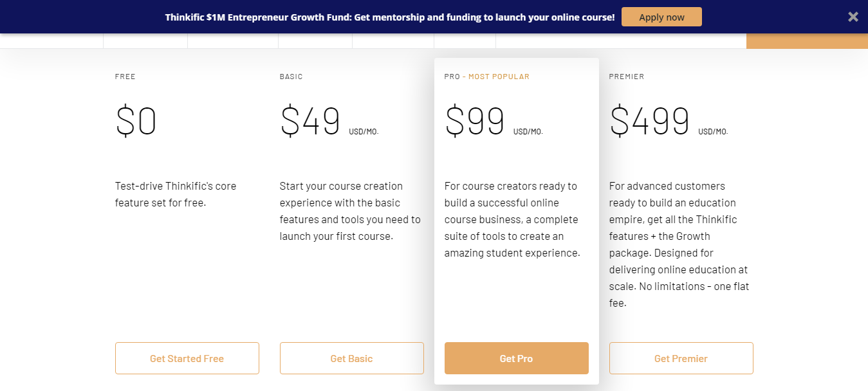This screenshot has width=868, height=391.
Task: Click the FREE plan heading
Action: 125,77
